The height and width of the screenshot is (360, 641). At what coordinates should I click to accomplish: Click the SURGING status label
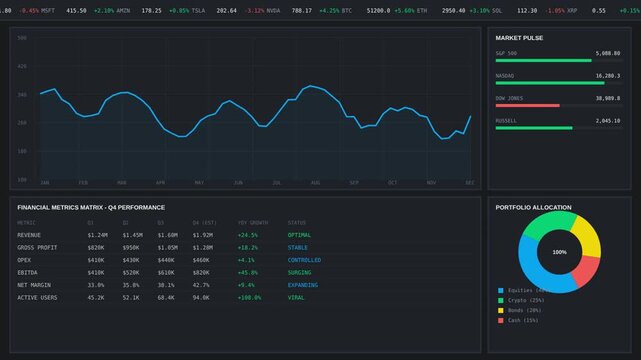click(x=299, y=273)
